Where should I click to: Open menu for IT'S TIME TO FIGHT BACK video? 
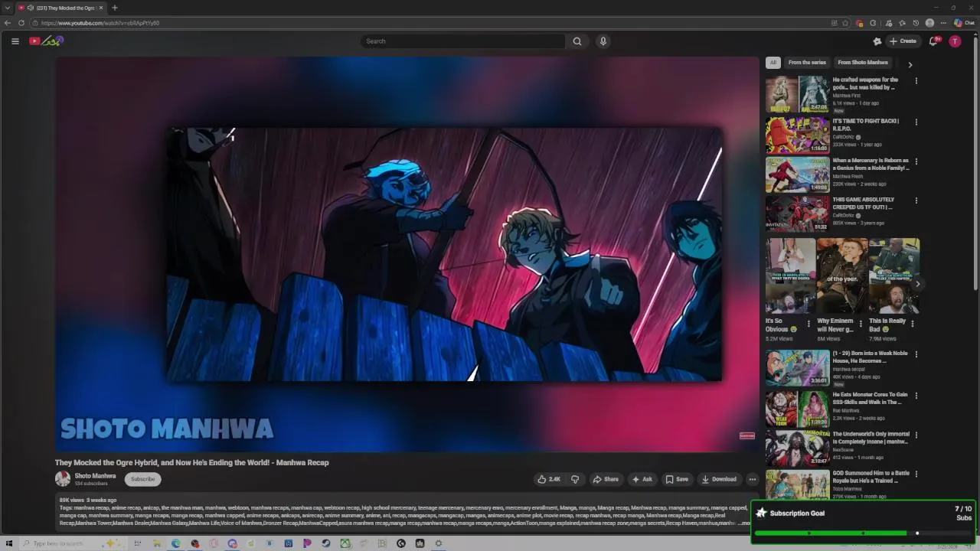click(x=916, y=122)
